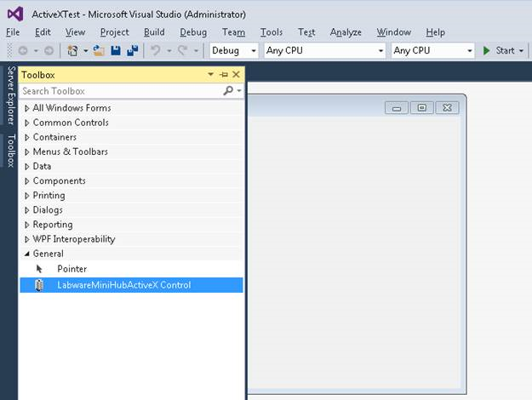Screen dimensions: 532x400
Task: Click the Open File folder icon
Action: click(x=99, y=51)
